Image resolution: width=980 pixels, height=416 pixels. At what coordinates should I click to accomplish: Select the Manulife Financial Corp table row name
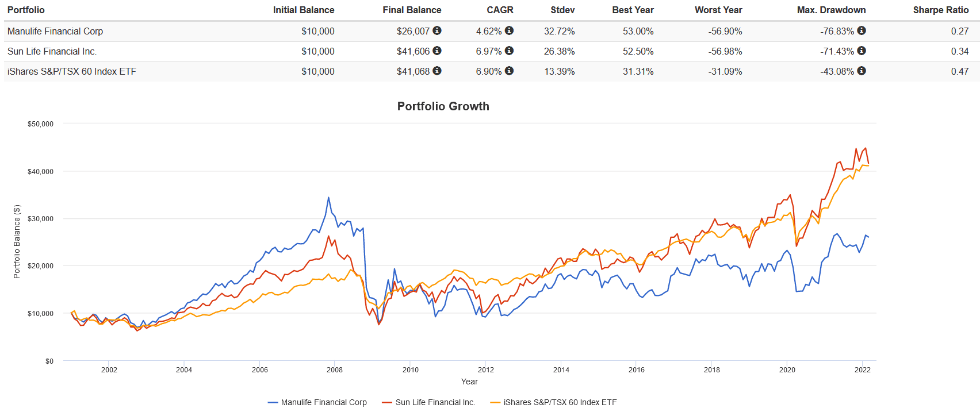(55, 31)
